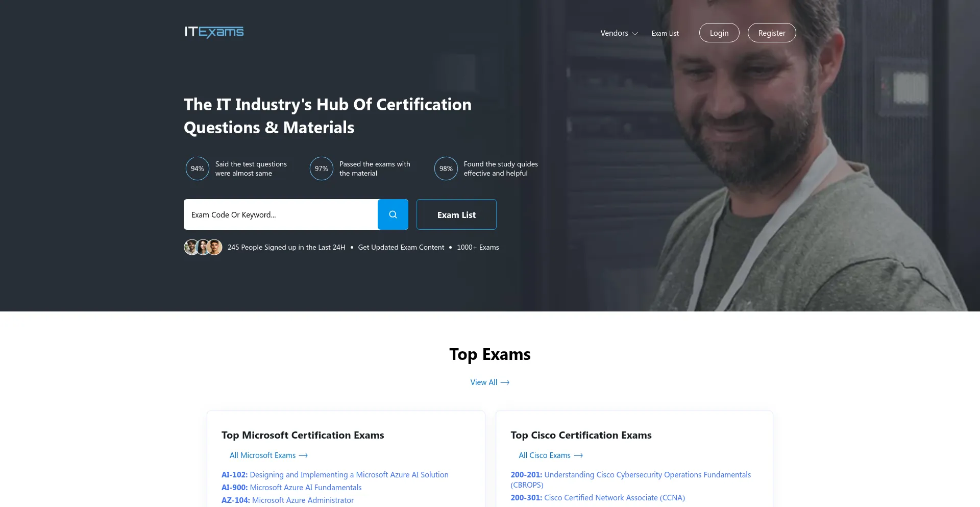Click the search magnifier icon
This screenshot has height=507, width=980.
pos(393,214)
